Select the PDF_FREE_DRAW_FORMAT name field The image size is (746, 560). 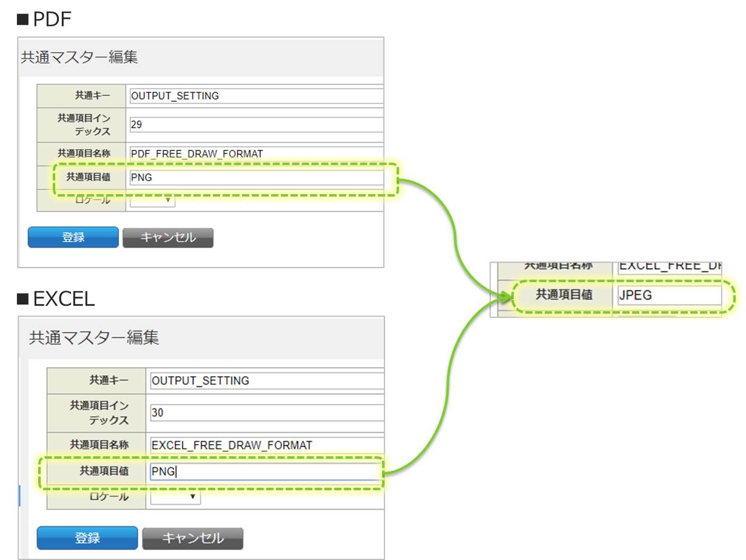click(x=256, y=153)
